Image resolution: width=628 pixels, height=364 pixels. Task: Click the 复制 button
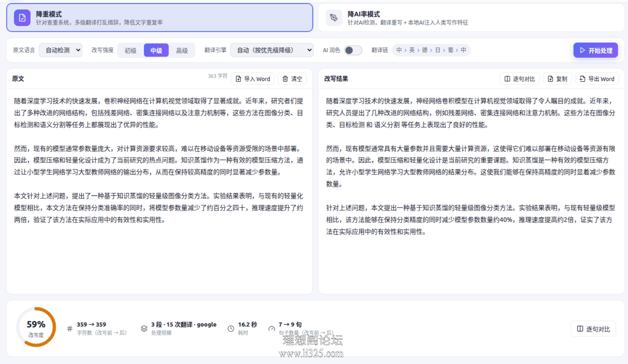(558, 79)
